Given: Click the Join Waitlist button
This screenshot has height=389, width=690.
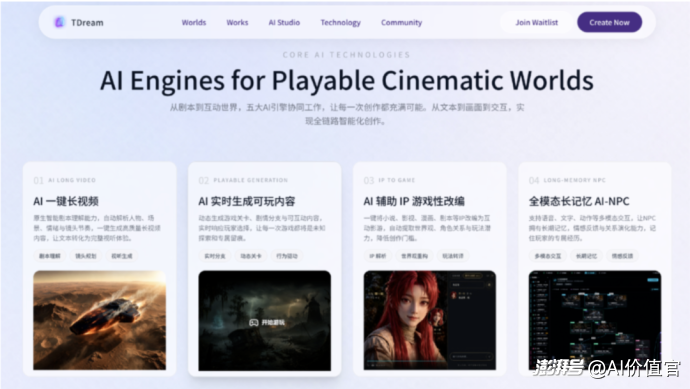Looking at the screenshot, I should point(536,22).
